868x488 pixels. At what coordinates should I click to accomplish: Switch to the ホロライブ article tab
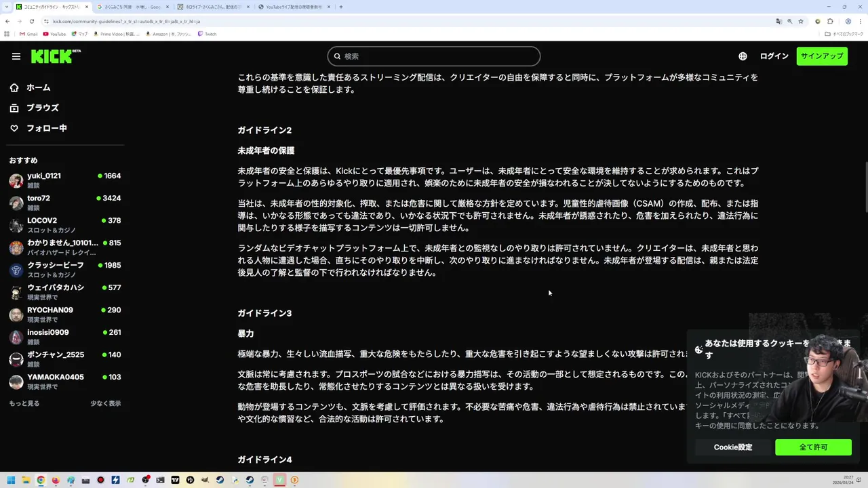(213, 7)
